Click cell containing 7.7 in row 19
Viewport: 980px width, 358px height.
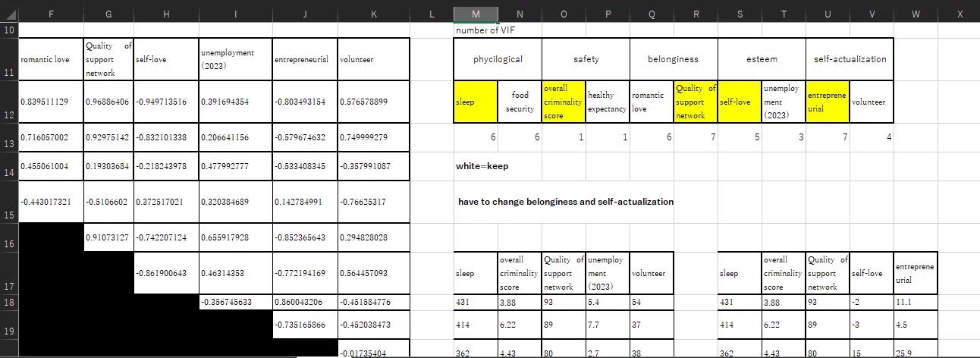coord(608,324)
